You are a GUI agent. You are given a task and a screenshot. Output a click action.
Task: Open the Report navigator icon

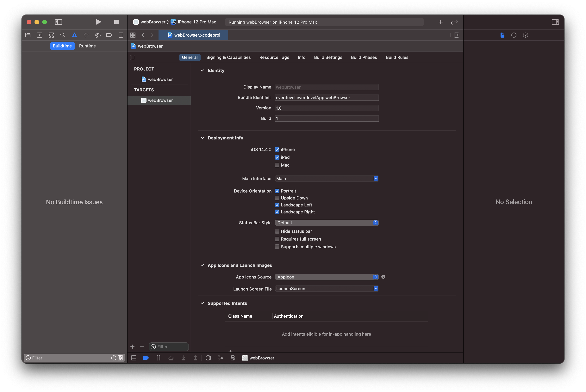[121, 35]
